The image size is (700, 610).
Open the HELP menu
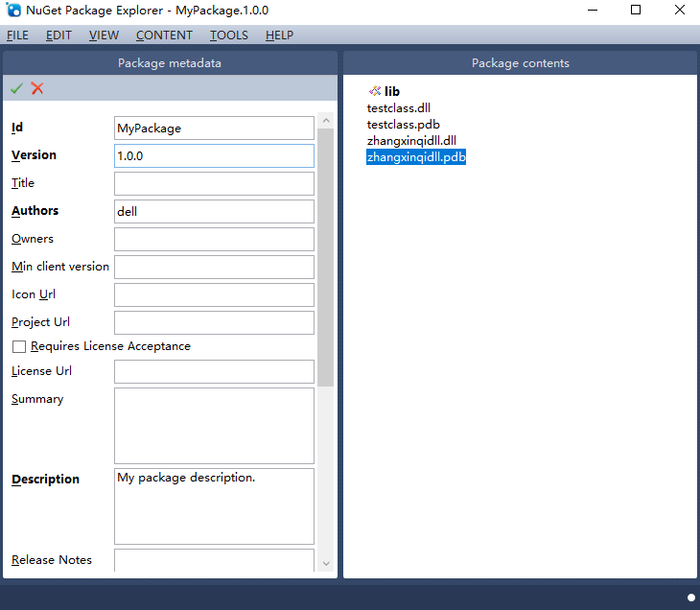coord(279,35)
